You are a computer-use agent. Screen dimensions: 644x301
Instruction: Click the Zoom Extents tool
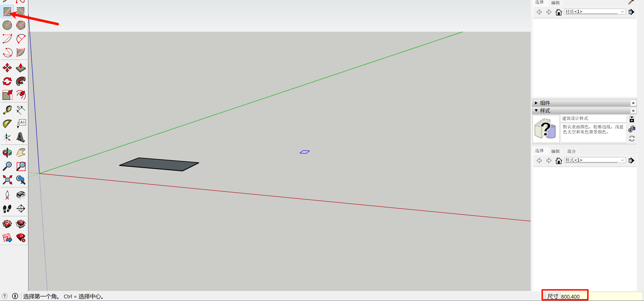tap(7, 180)
